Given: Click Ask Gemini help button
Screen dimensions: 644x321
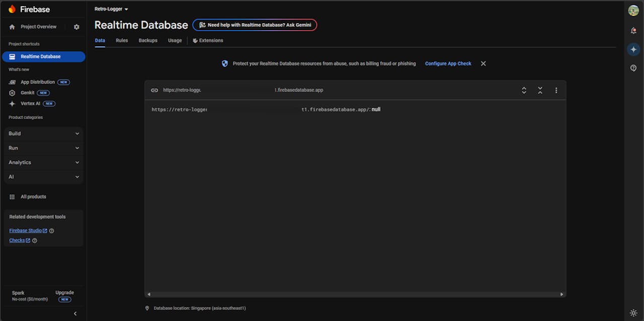Looking at the screenshot, I should [x=255, y=25].
